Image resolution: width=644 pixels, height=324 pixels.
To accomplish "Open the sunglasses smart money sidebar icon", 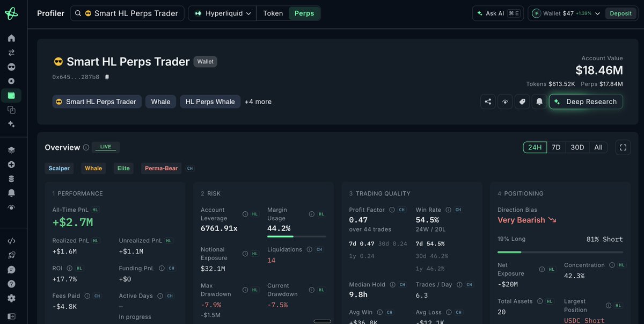I will click(11, 67).
